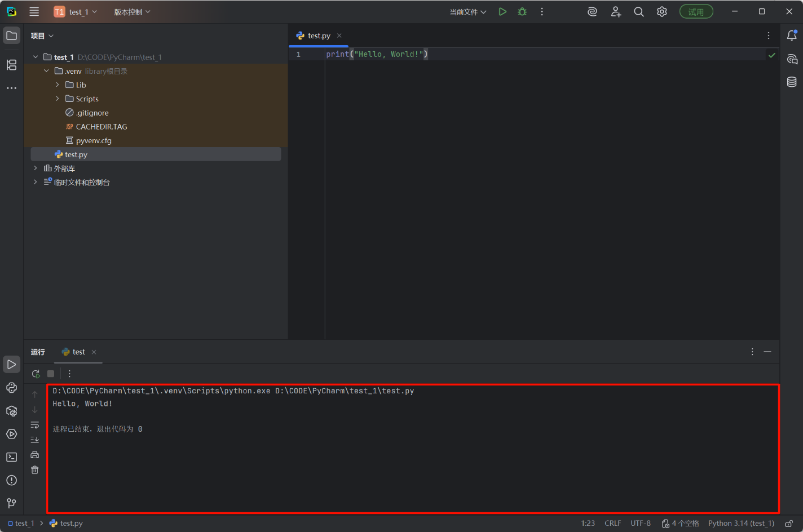Open the Terminal sidebar icon
The height and width of the screenshot is (532, 803).
click(11, 457)
